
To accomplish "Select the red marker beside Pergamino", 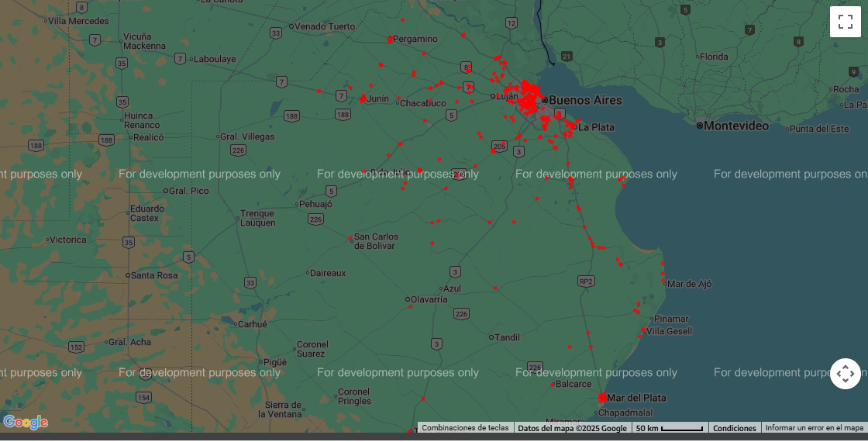I will tap(390, 40).
